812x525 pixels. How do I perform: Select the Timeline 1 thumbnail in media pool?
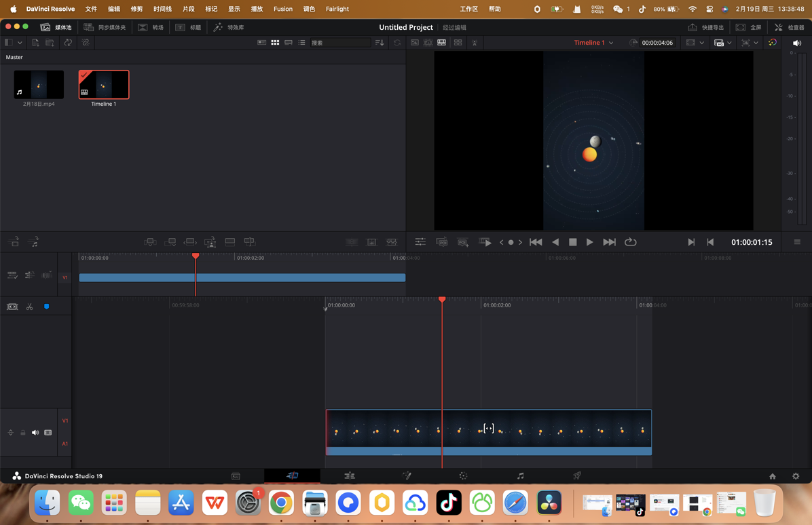tap(104, 85)
